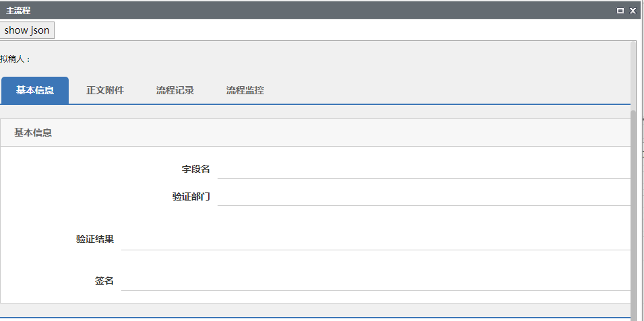Focus the 字段名 input field
The height and width of the screenshot is (321, 644).
tap(423, 169)
